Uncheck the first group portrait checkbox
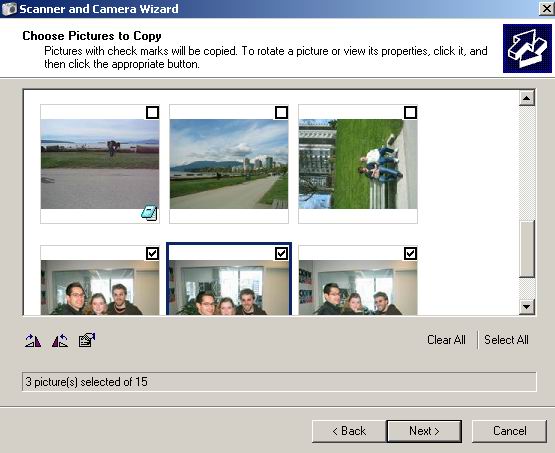This screenshot has height=453, width=555. coord(152,253)
